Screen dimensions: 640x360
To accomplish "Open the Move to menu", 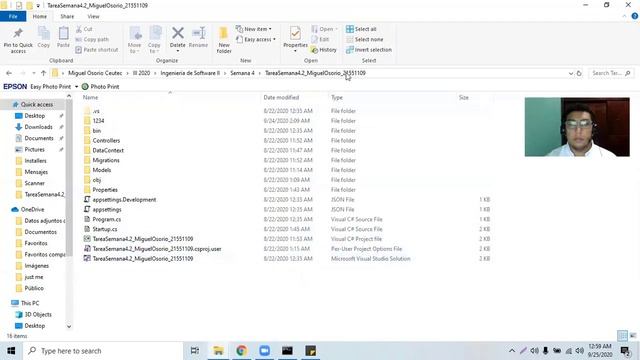I will 135,40.
